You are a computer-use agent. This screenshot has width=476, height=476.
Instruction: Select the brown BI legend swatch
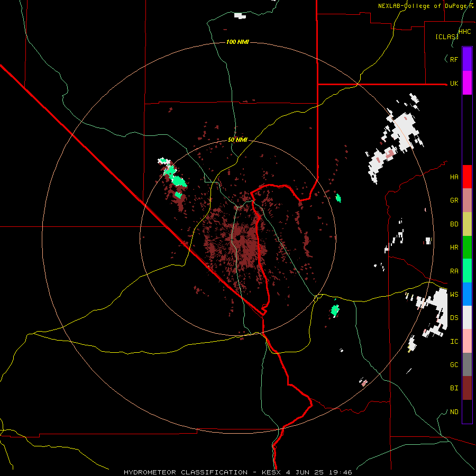(467, 388)
